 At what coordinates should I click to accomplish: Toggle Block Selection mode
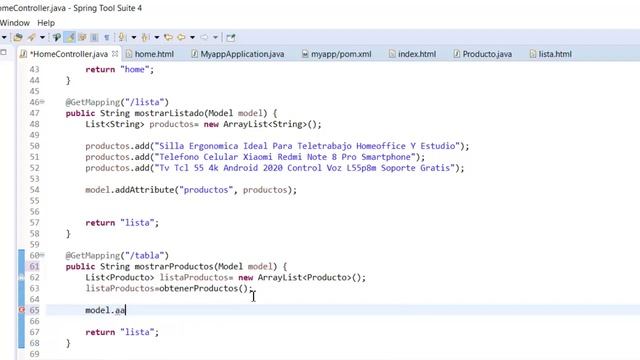click(x=94, y=38)
